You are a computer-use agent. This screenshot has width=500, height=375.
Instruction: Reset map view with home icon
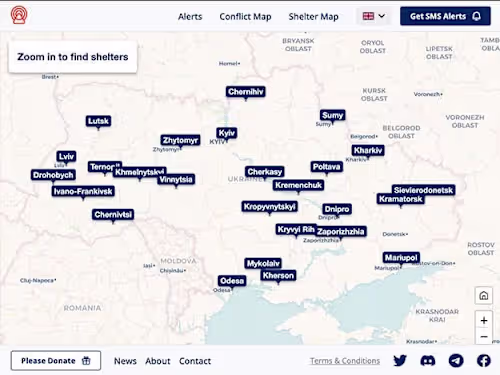(484, 295)
